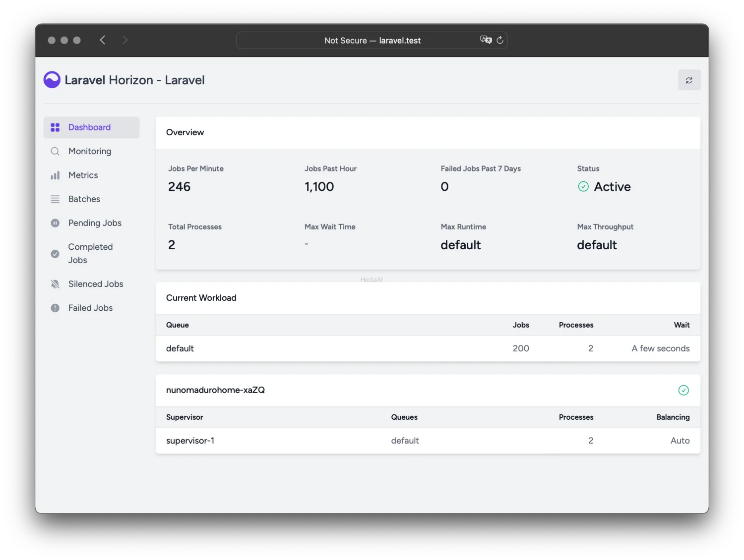Reload page using address bar reload icon

coord(500,40)
